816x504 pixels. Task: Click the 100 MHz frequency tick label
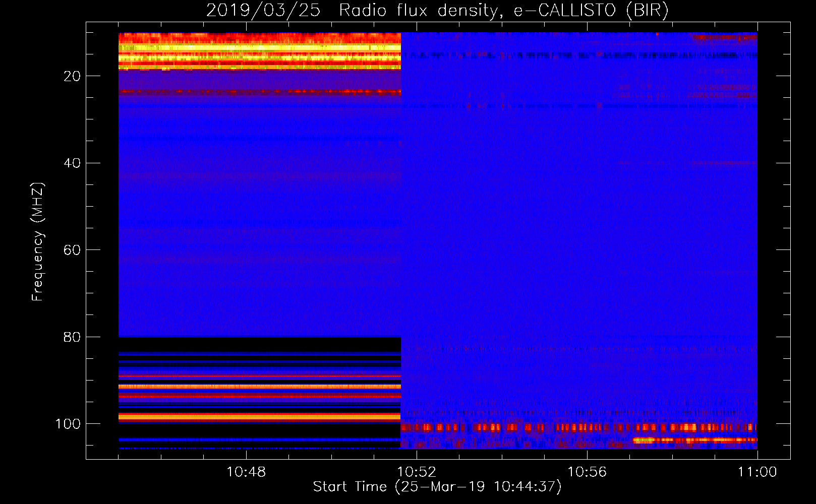click(x=68, y=424)
